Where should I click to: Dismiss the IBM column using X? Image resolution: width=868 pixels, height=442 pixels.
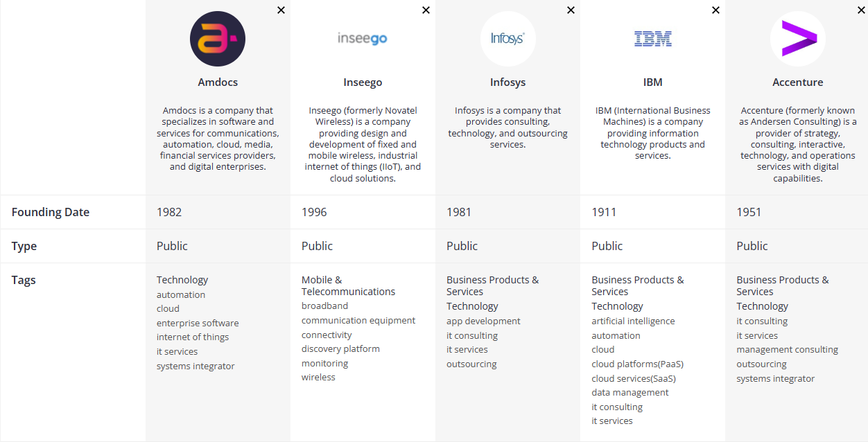(715, 10)
